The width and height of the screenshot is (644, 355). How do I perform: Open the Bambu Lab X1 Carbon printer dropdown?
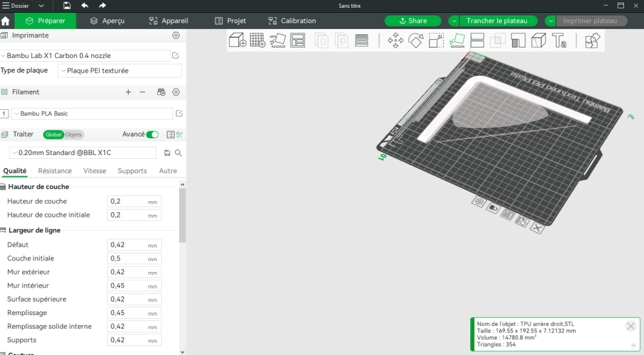click(x=84, y=56)
